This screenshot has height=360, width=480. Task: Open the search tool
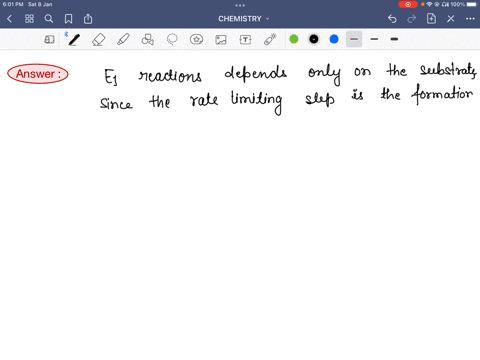tap(49, 19)
